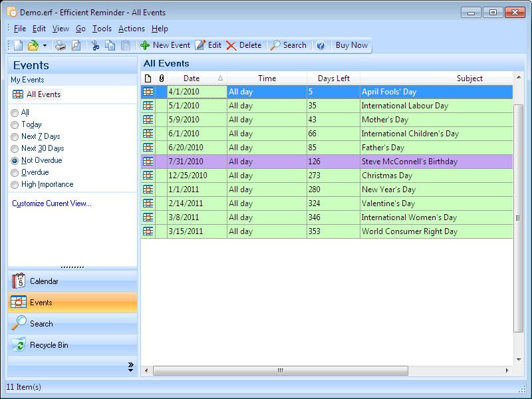Click the New file toolbar icon
This screenshot has width=532, height=399.
tap(19, 45)
